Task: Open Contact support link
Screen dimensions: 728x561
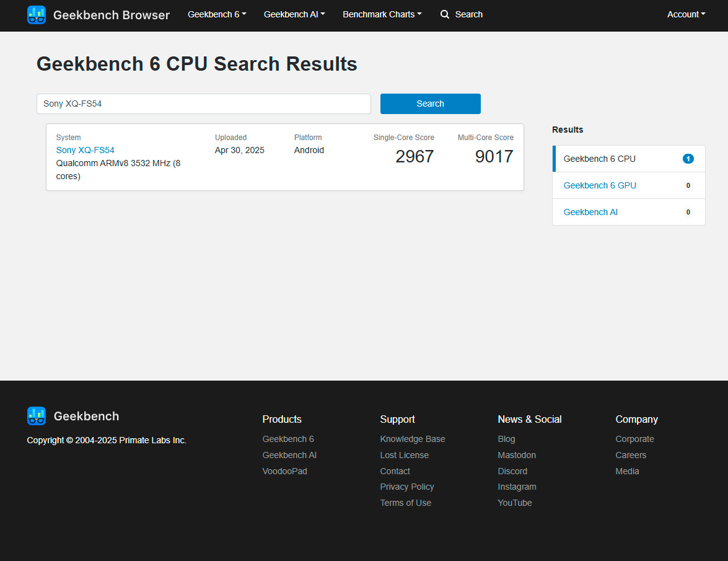Action: pos(395,471)
